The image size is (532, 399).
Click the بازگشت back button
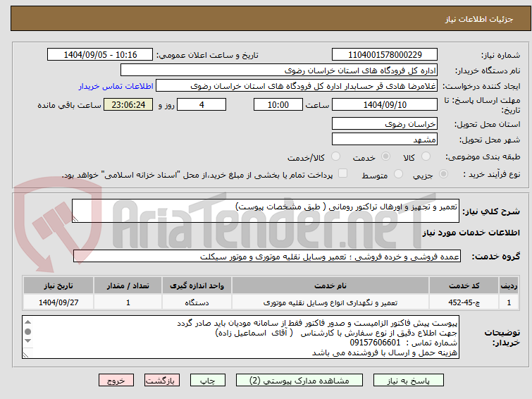tap(162, 381)
